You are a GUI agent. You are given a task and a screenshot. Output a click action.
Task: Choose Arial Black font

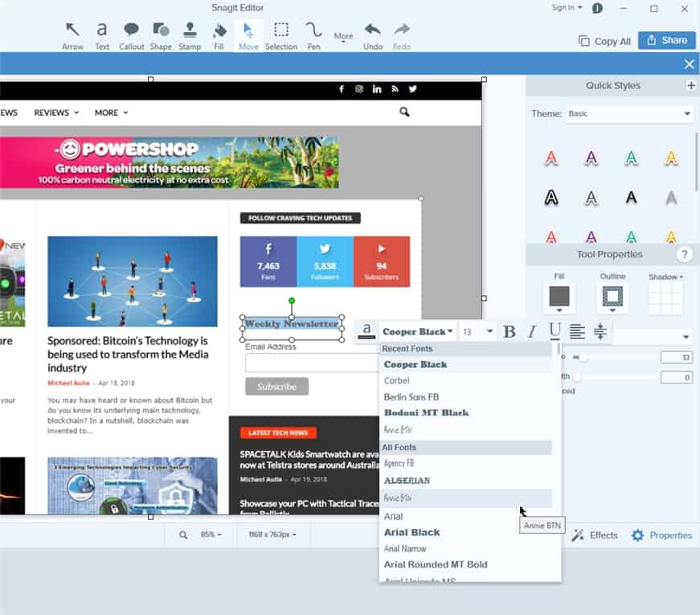[465, 532]
